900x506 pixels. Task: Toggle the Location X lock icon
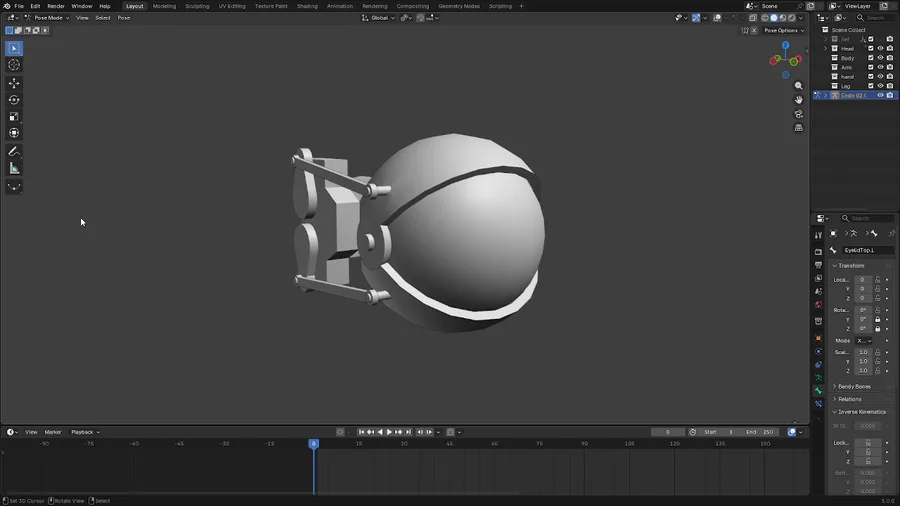click(x=878, y=279)
